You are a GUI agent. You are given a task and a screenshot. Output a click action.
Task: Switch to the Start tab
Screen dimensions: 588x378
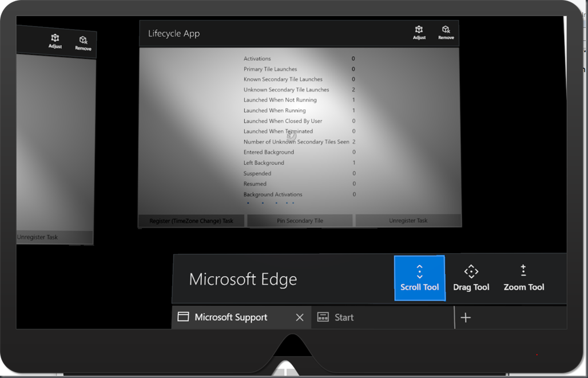pos(383,317)
